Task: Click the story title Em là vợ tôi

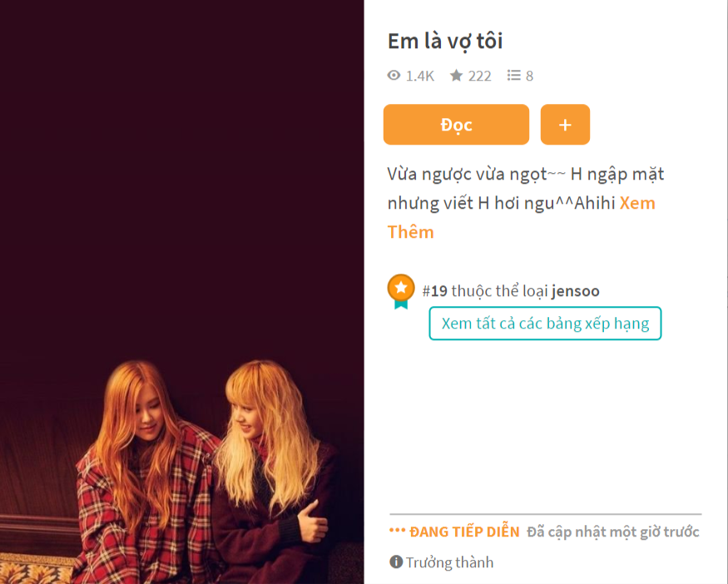Action: point(445,42)
